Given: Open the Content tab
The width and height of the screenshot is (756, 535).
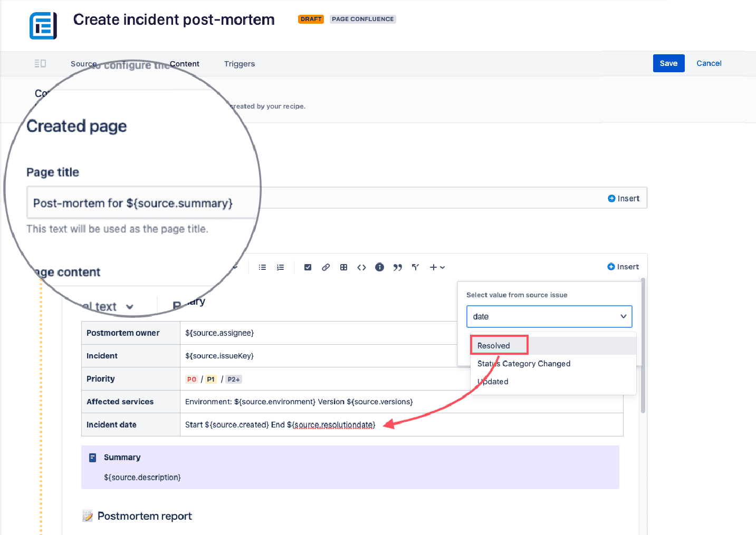Looking at the screenshot, I should point(184,64).
